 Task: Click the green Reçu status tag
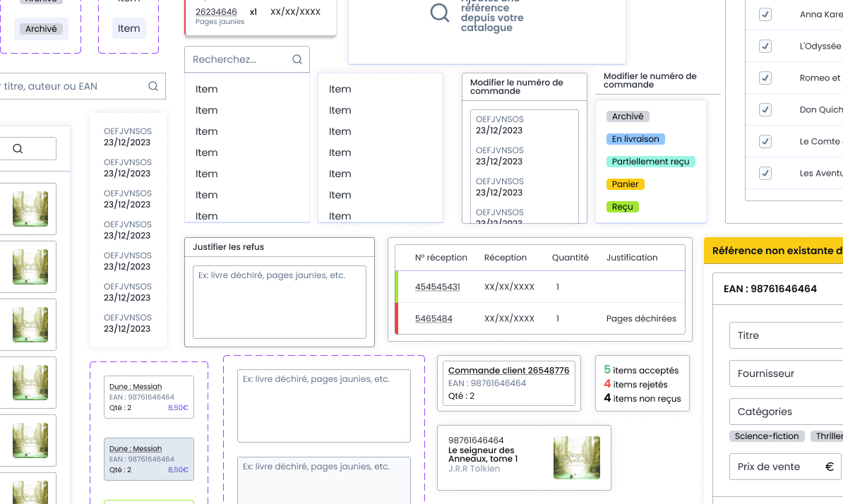pyautogui.click(x=622, y=207)
